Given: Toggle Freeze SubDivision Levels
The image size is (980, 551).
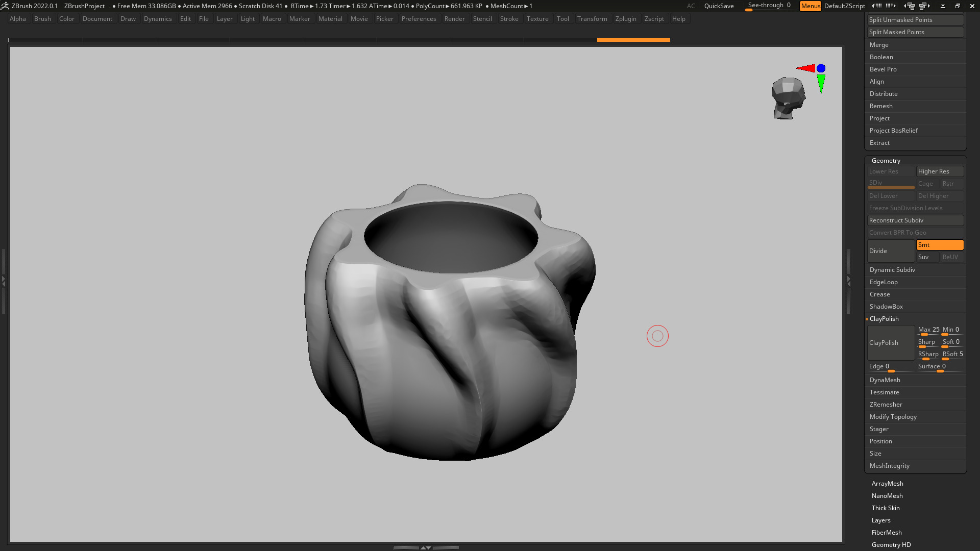Looking at the screenshot, I should pyautogui.click(x=915, y=208).
